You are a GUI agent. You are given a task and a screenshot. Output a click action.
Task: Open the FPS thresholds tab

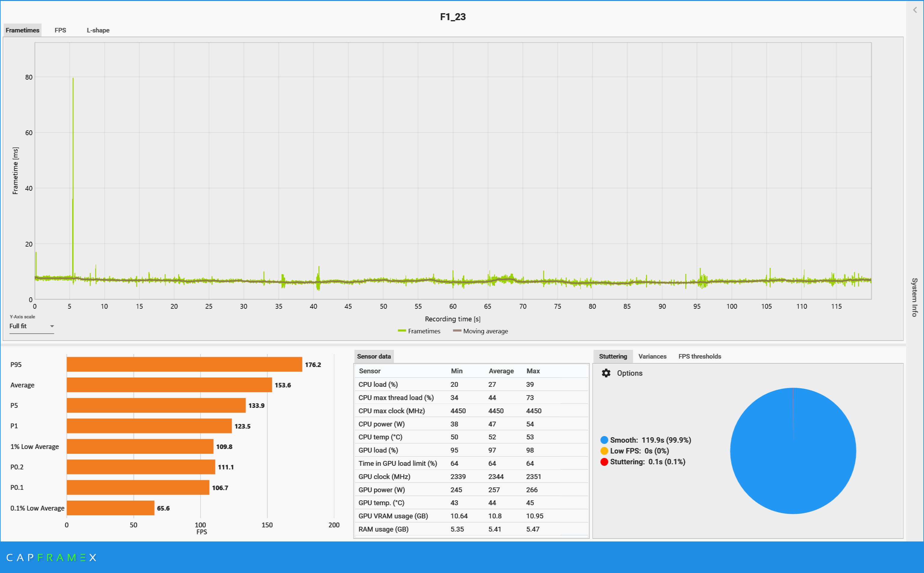699,356
